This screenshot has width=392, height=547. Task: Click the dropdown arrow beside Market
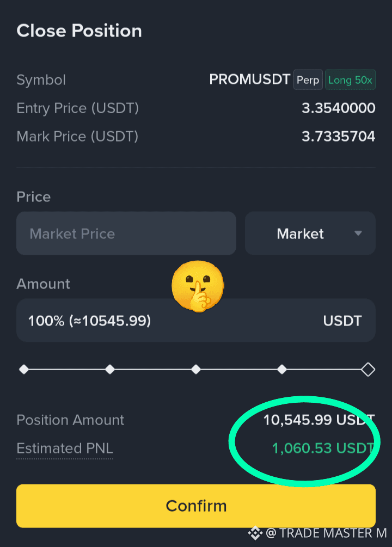[358, 233]
